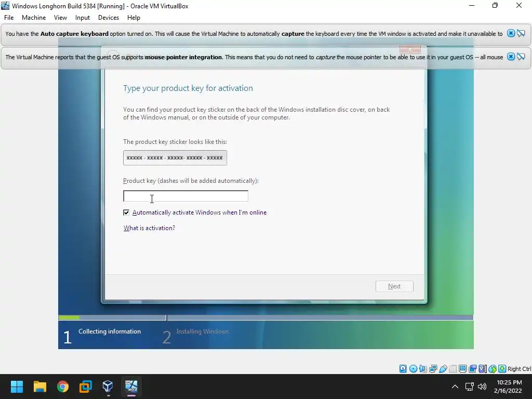The width and height of the screenshot is (532, 399).
Task: Click the Installing Windows step label
Action: click(202, 331)
